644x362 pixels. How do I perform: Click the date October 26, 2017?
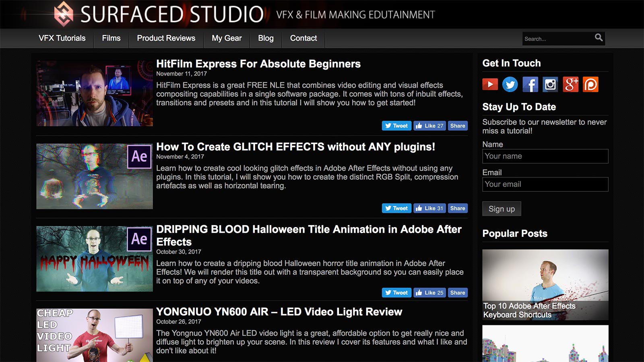click(179, 322)
